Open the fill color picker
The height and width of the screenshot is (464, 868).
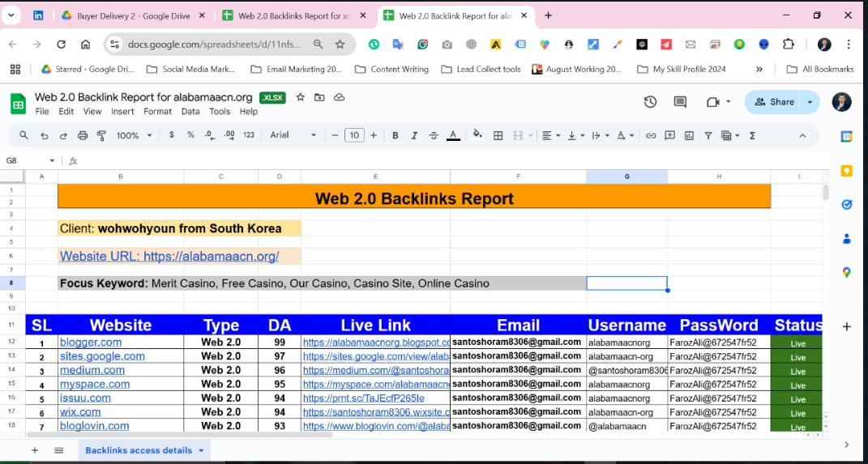coord(477,135)
